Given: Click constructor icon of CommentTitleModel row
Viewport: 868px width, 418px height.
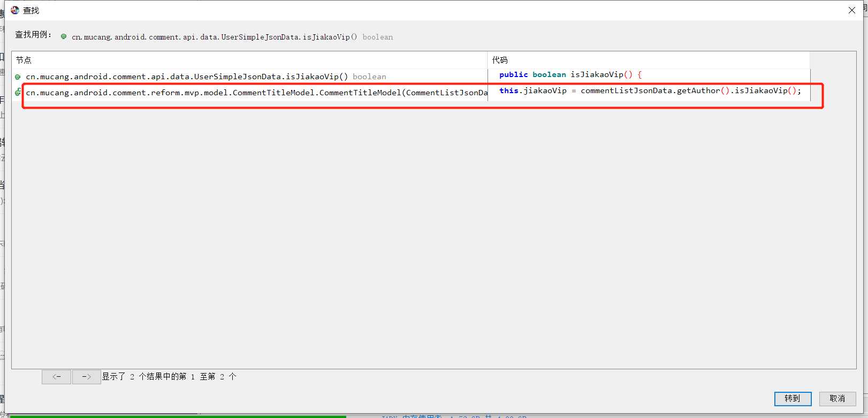Looking at the screenshot, I should (x=18, y=93).
